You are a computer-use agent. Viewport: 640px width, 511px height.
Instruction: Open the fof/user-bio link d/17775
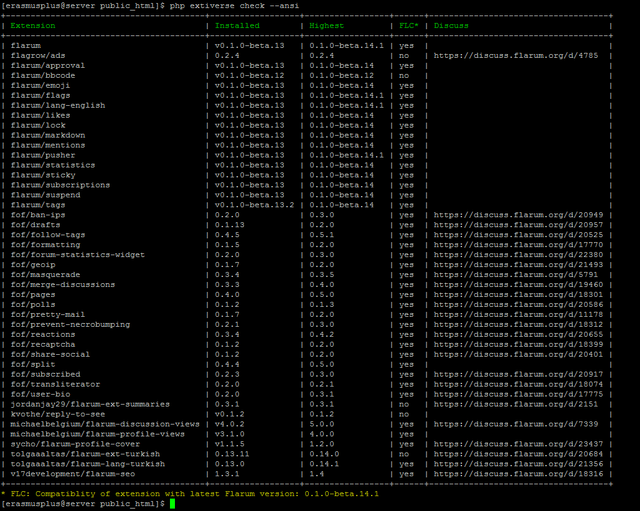(x=518, y=394)
